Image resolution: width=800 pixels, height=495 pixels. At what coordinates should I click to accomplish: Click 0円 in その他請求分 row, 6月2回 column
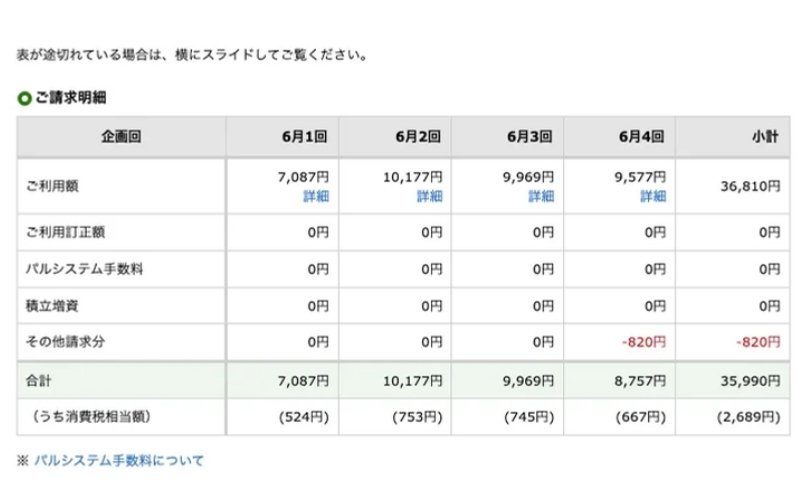[432, 342]
